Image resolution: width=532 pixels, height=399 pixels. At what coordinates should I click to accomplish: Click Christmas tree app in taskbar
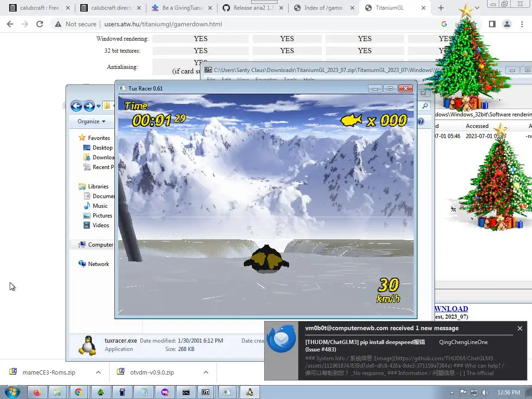101,393
